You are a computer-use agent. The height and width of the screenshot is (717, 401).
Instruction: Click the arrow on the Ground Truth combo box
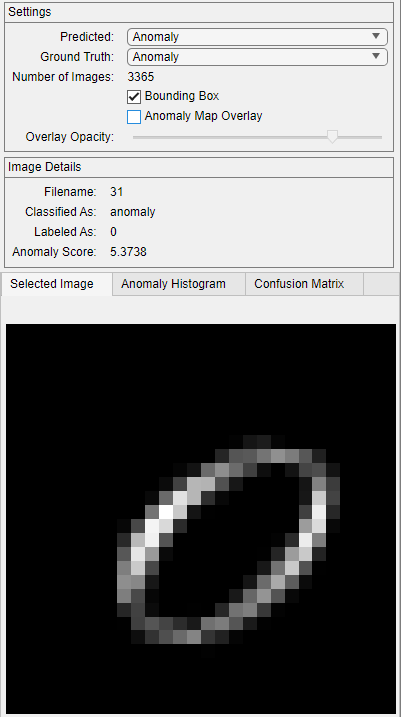tap(376, 56)
